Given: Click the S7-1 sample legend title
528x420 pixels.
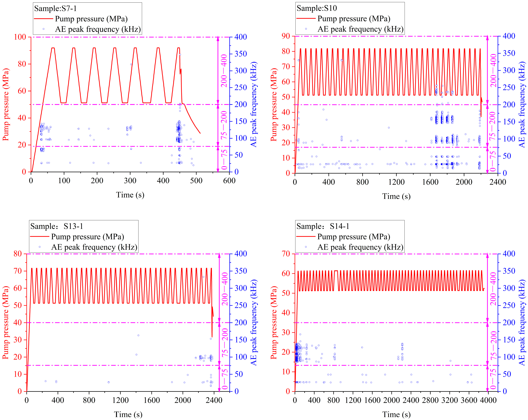Looking at the screenshot, I should pyautogui.click(x=55, y=9).
